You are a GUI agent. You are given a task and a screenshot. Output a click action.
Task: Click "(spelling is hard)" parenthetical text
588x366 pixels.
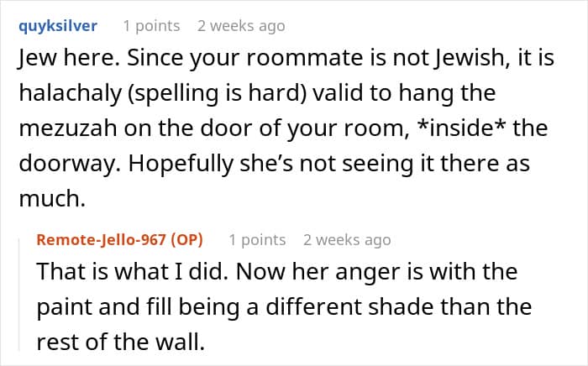pos(217,93)
